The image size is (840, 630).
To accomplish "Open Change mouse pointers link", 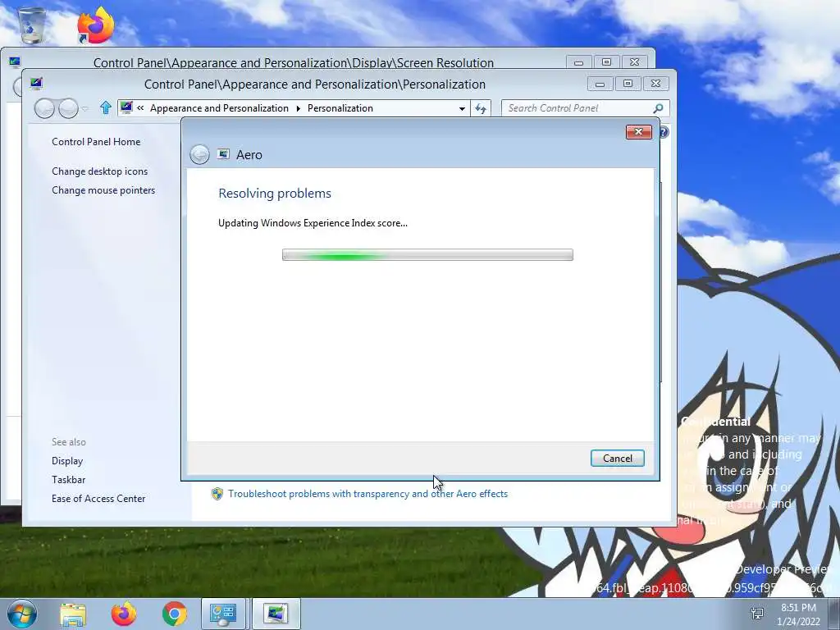I will point(103,190).
